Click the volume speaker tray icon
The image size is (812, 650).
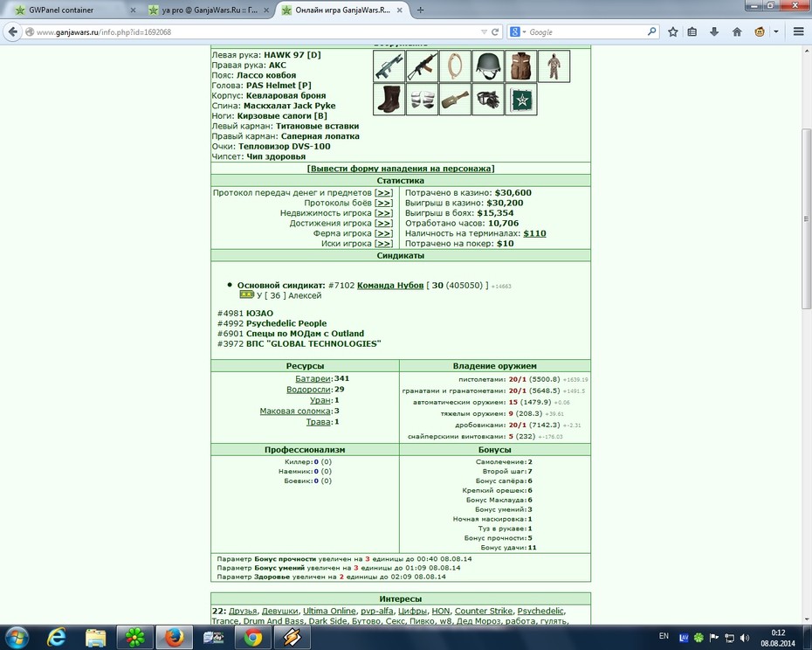tap(745, 638)
